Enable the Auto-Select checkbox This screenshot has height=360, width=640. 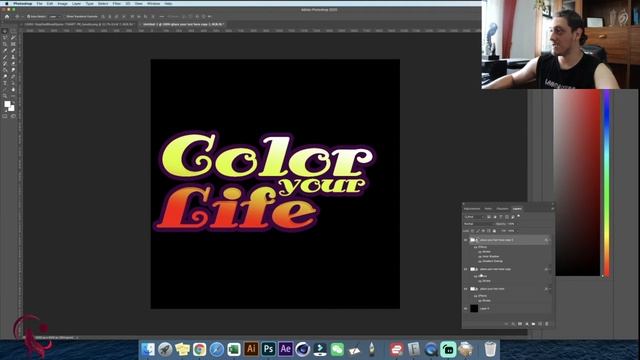point(29,17)
